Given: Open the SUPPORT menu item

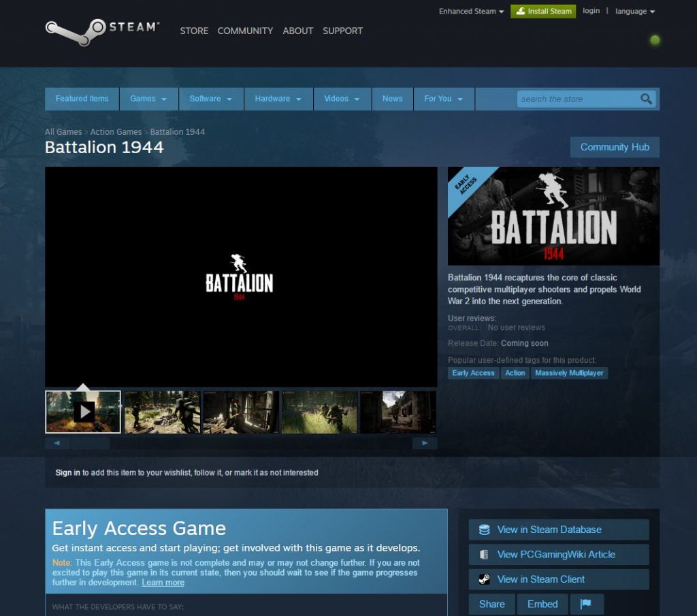Looking at the screenshot, I should point(342,31).
